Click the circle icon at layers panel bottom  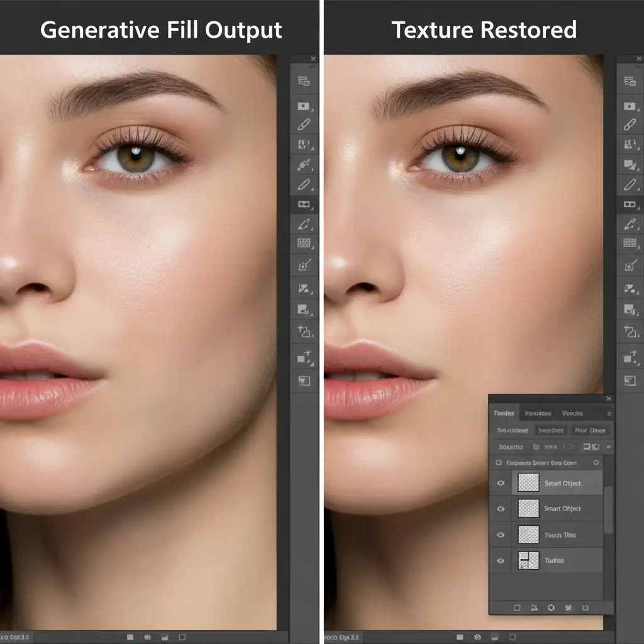coord(552,608)
